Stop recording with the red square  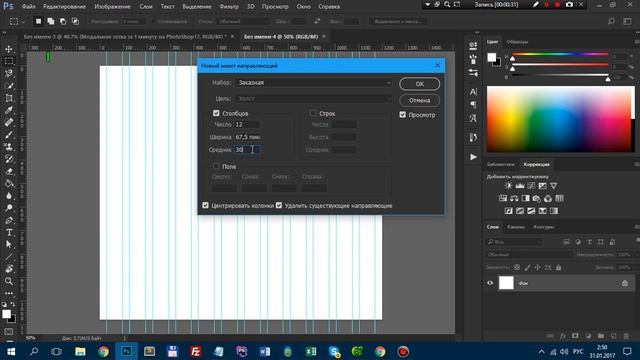click(558, 4)
